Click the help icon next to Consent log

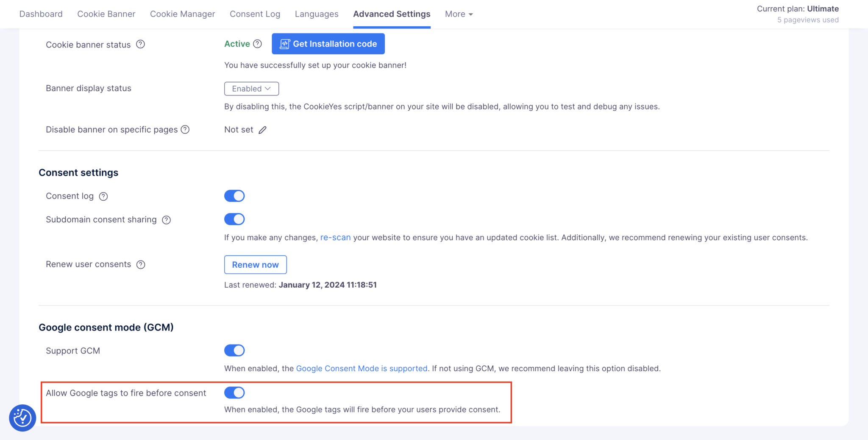click(x=103, y=196)
